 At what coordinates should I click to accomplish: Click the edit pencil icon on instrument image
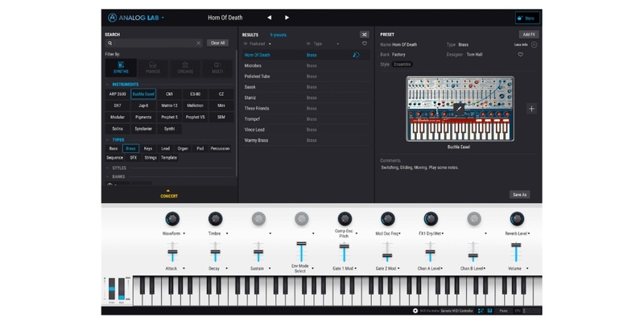(x=459, y=109)
